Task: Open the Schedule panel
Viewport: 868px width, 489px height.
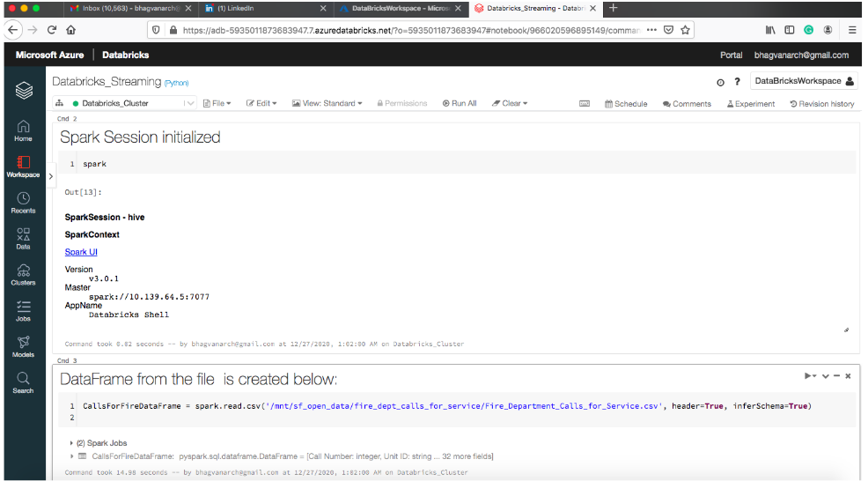Action: (626, 104)
